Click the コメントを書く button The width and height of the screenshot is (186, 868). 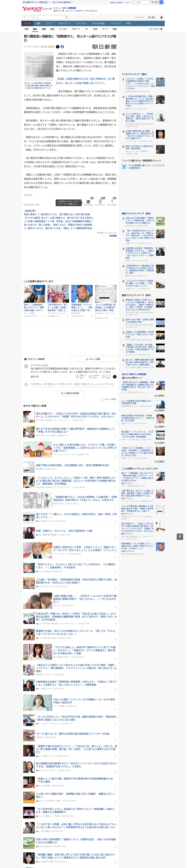[93, 359]
